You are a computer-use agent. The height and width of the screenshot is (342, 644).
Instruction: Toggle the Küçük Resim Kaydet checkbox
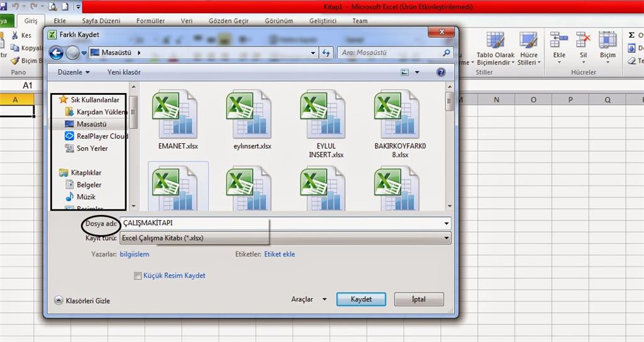coord(138,276)
